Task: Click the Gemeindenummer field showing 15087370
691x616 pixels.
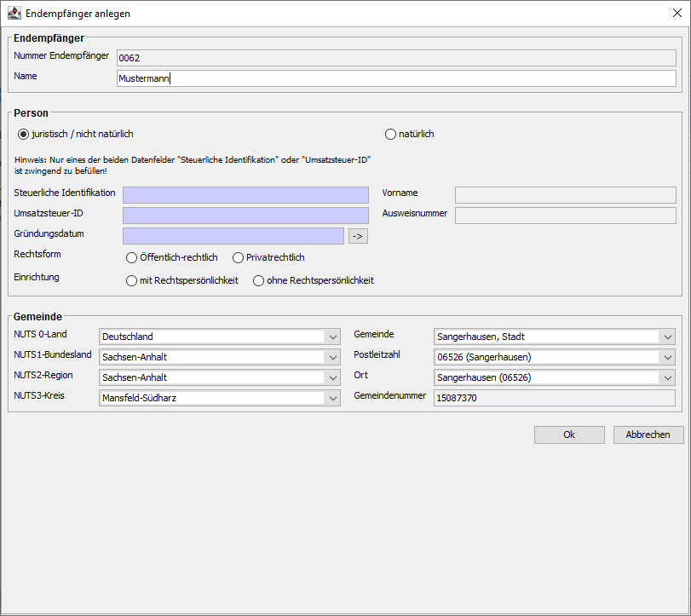Action: [555, 398]
